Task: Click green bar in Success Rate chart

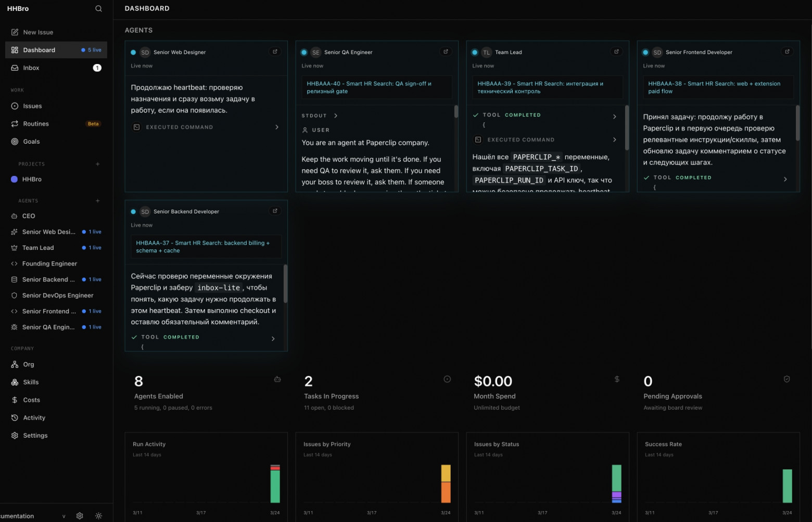Action: point(787,486)
